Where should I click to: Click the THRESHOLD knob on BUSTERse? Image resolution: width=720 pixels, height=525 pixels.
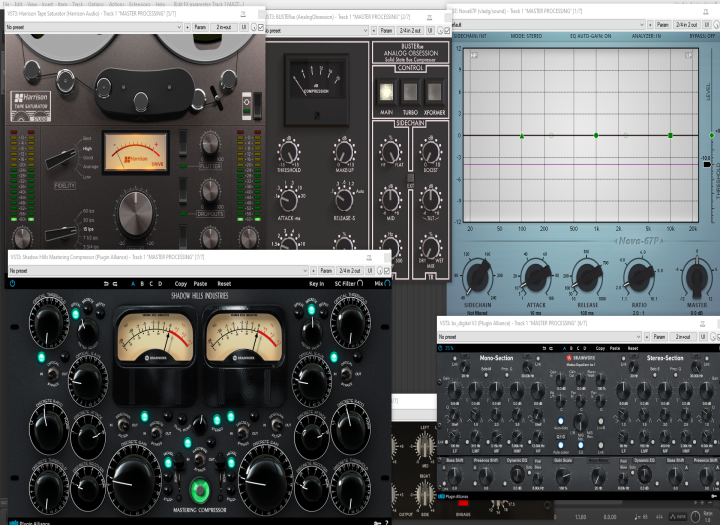click(x=289, y=152)
